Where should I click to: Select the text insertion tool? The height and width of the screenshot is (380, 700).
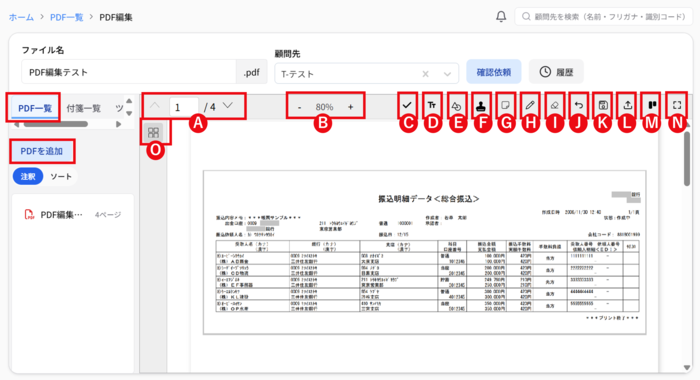pyautogui.click(x=432, y=105)
